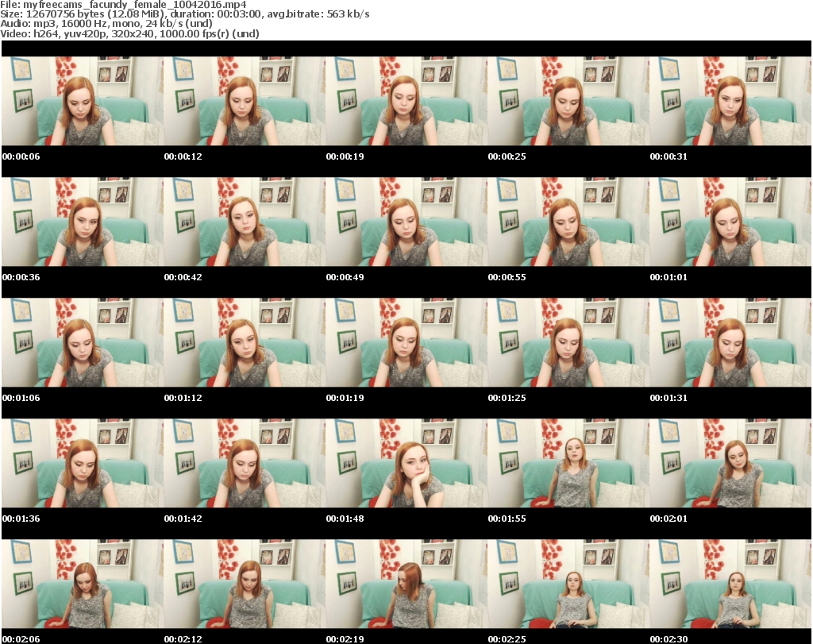
Task: Open the thumbnail at 00:01:01
Action: click(730, 222)
